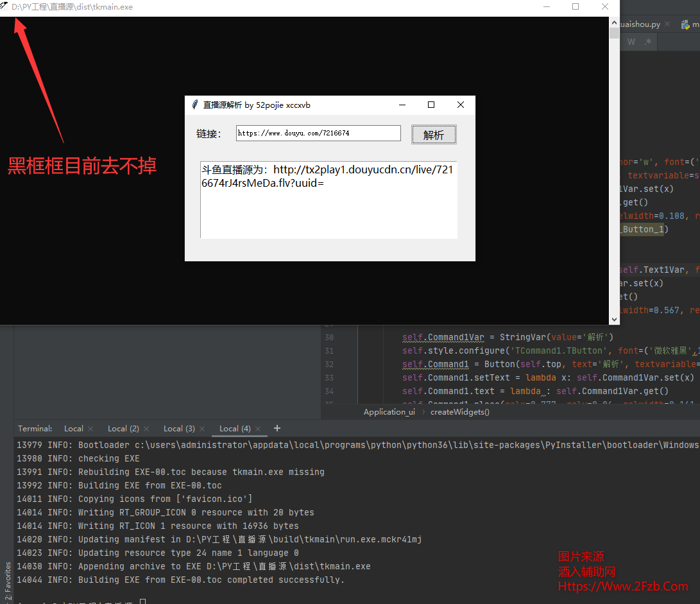Add a new terminal session with plus
The height and width of the screenshot is (604, 700).
click(x=277, y=428)
